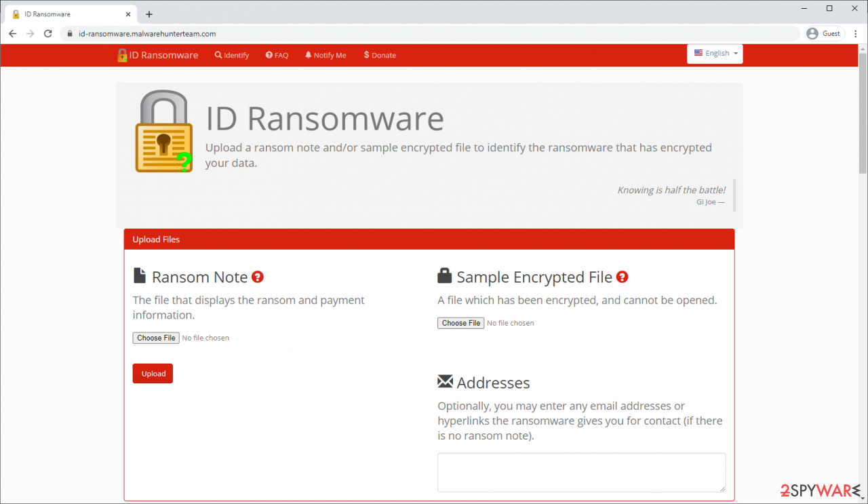Open the FAQ menu item

tap(277, 56)
